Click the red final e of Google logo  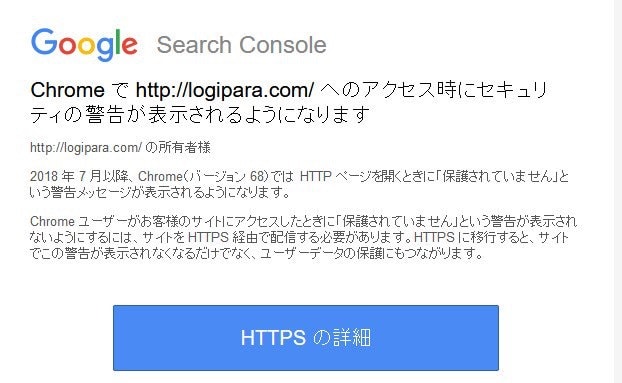click(x=129, y=46)
